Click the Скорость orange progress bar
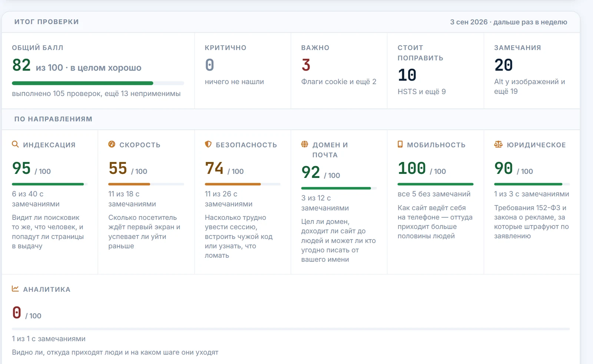 click(x=146, y=184)
